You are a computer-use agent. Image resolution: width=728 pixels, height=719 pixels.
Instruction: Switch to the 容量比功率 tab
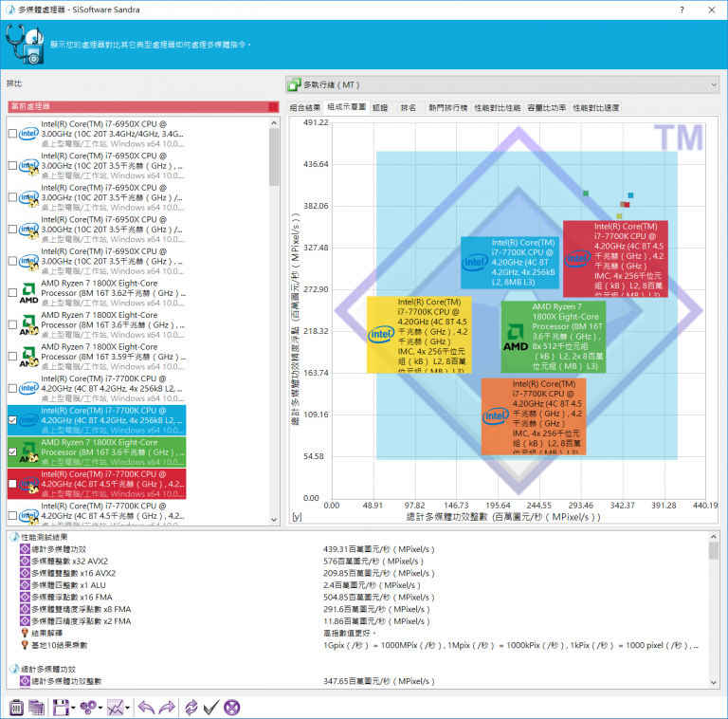tap(547, 108)
